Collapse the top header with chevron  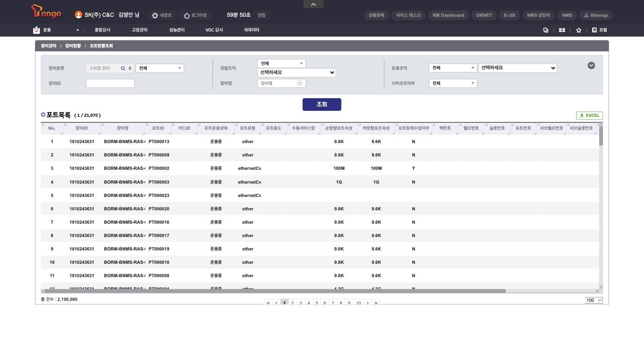(x=313, y=4)
